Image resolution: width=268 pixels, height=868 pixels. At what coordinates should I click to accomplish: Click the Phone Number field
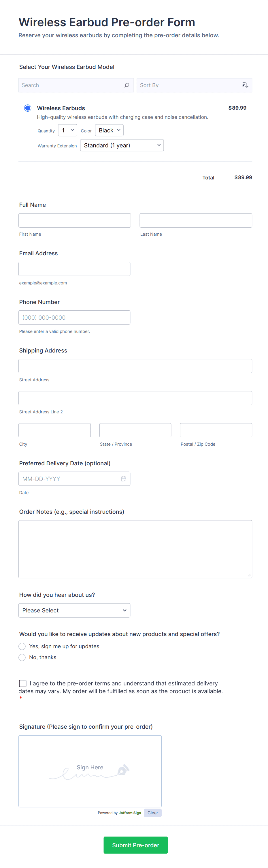[x=74, y=317]
